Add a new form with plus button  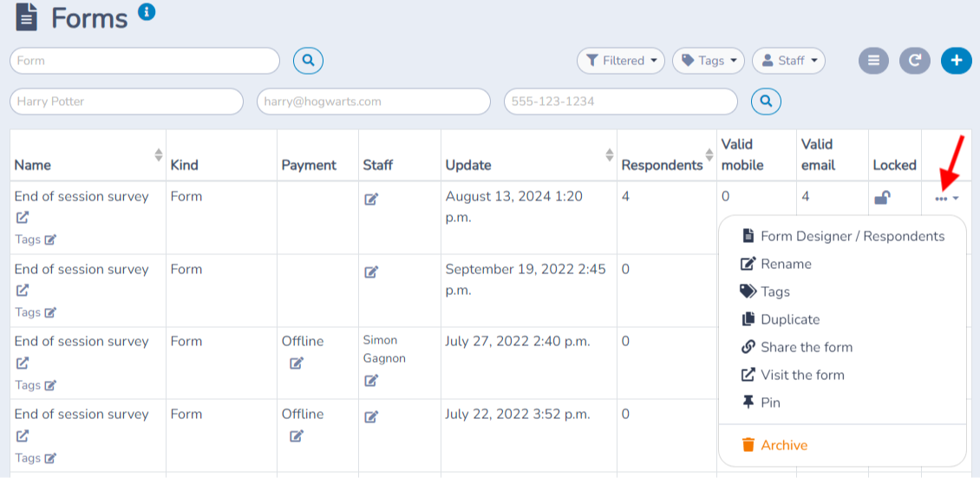[957, 61]
